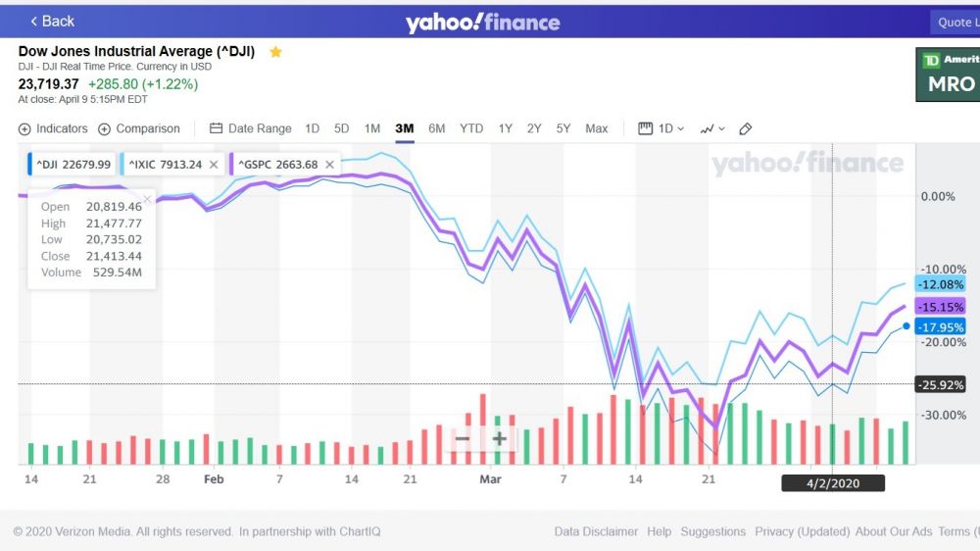Viewport: 980px width, 551px height.
Task: Choose the 5Y time range
Action: (x=563, y=128)
